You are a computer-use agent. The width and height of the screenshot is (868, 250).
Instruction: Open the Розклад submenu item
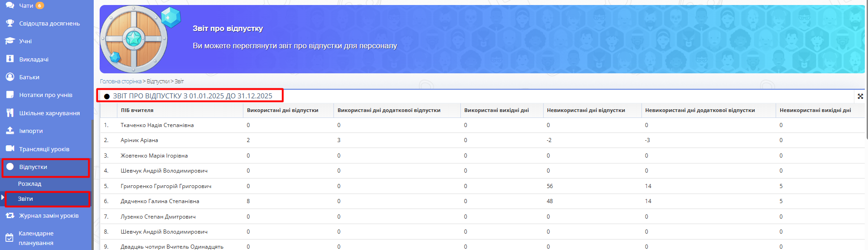click(x=30, y=184)
